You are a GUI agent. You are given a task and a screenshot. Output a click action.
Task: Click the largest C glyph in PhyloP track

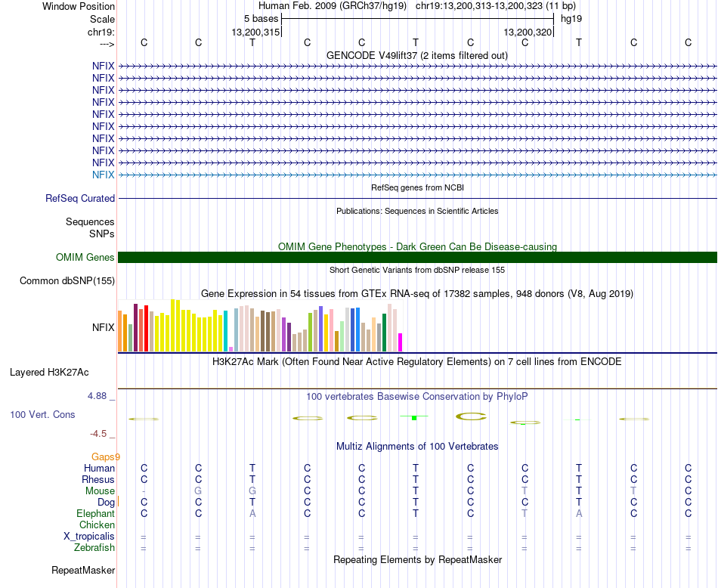pos(471,416)
